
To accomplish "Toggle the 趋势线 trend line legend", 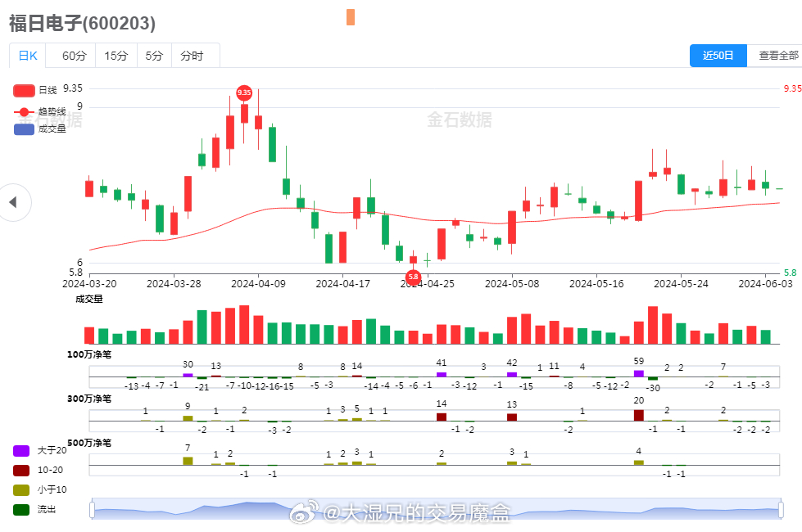I will [x=24, y=111].
